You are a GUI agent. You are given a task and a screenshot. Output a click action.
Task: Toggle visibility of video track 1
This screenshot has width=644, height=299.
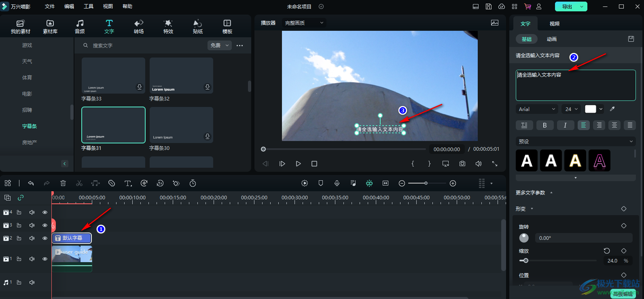(x=45, y=259)
